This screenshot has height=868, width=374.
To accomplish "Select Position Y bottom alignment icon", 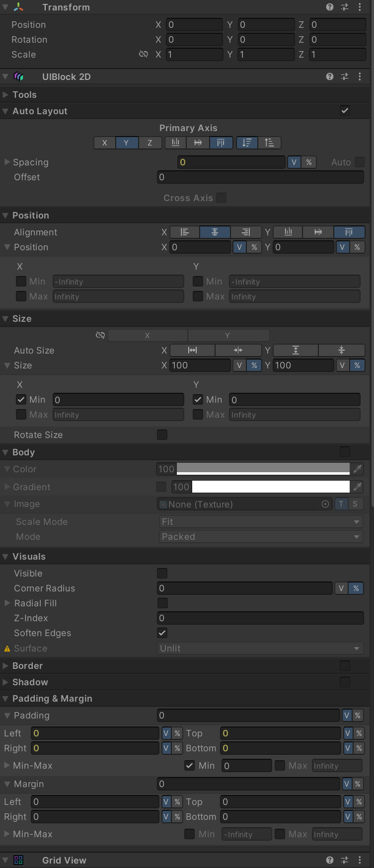I will [288, 232].
